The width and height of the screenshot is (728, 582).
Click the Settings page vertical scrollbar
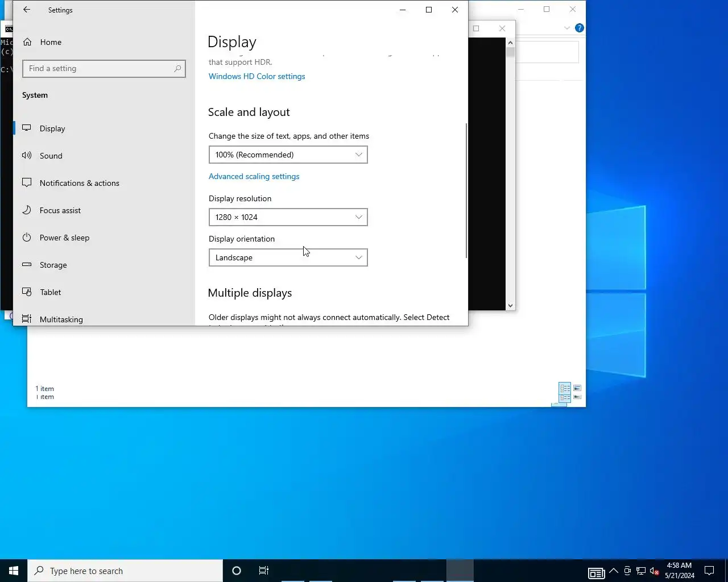(466, 190)
